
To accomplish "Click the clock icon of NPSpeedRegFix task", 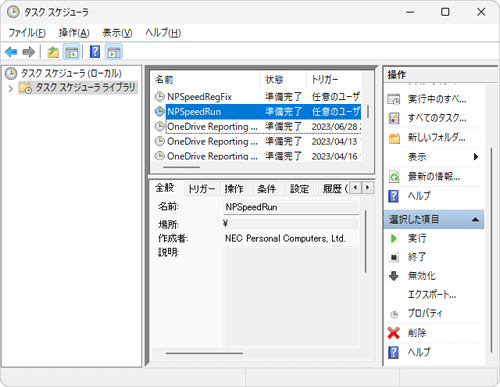I will click(x=160, y=97).
